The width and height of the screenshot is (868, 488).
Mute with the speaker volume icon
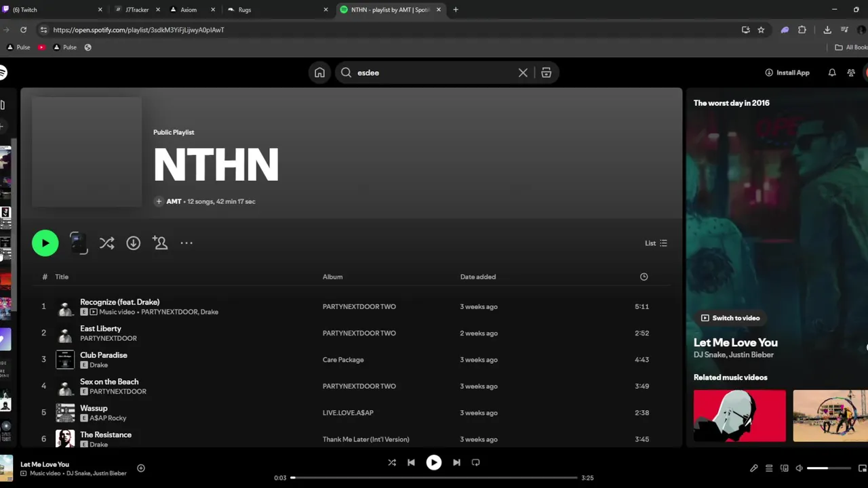[799, 468]
